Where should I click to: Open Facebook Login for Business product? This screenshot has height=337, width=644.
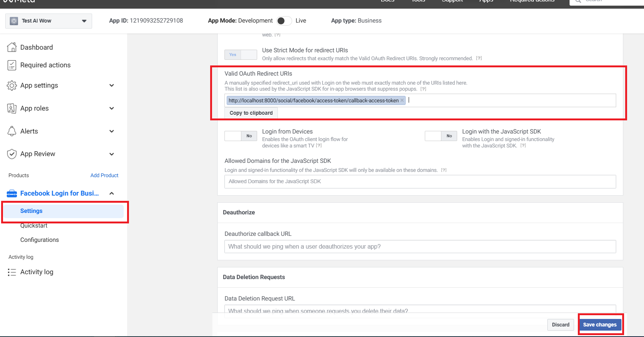point(59,193)
